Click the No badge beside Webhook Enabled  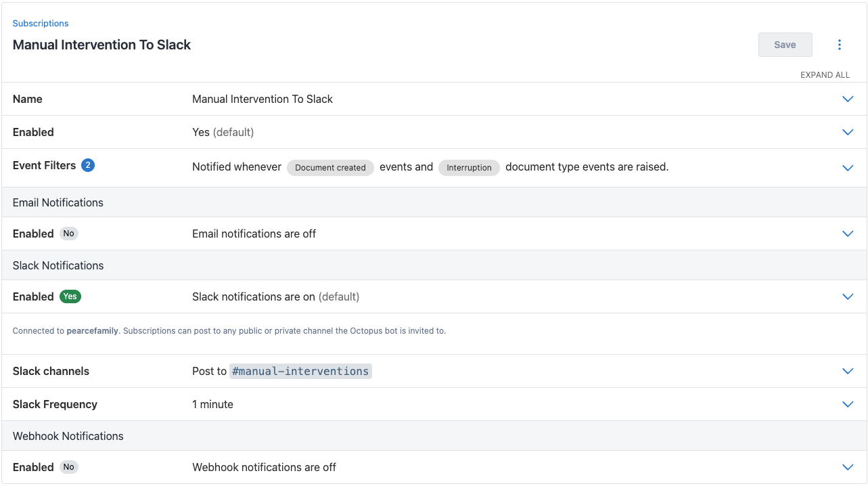coord(68,467)
